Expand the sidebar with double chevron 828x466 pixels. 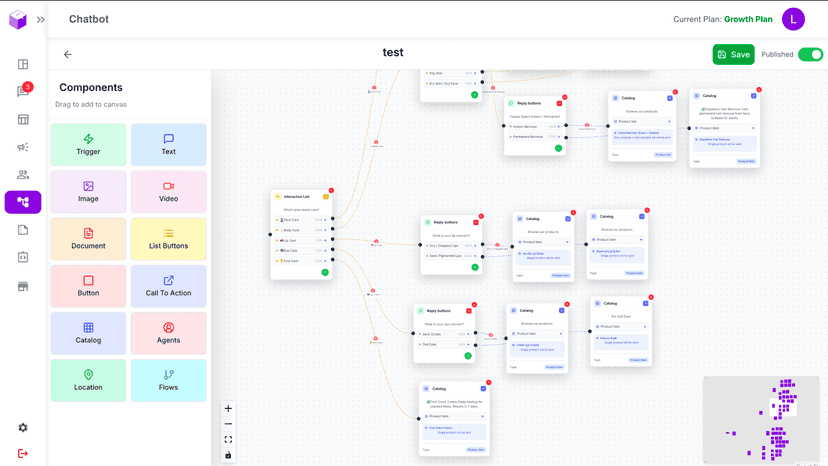click(x=41, y=20)
